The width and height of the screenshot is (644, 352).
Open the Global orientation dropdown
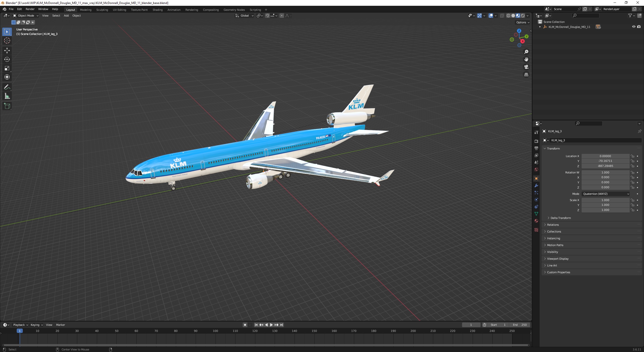point(245,16)
